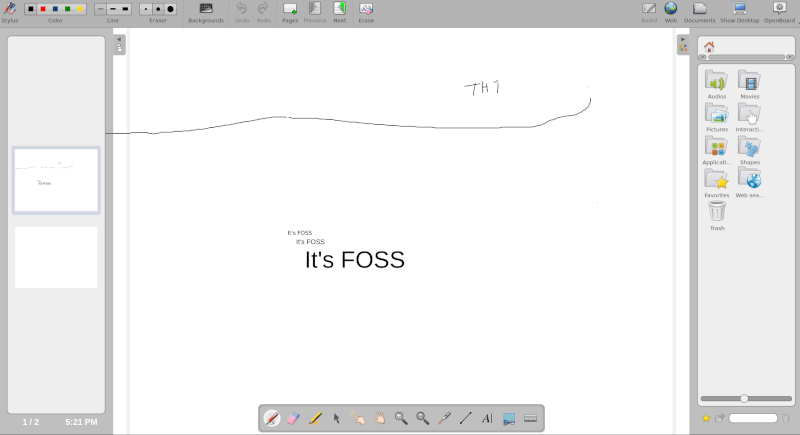Choose the medium eraser size

click(x=158, y=9)
